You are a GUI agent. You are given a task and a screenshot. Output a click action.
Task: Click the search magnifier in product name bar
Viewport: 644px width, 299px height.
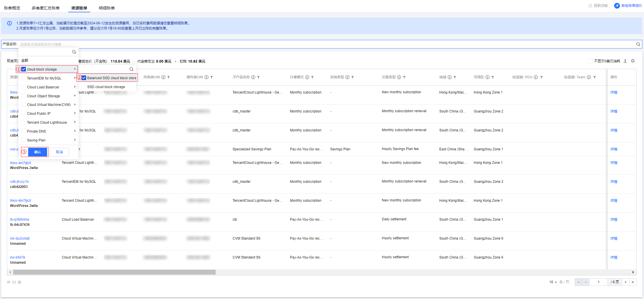pyautogui.click(x=638, y=44)
